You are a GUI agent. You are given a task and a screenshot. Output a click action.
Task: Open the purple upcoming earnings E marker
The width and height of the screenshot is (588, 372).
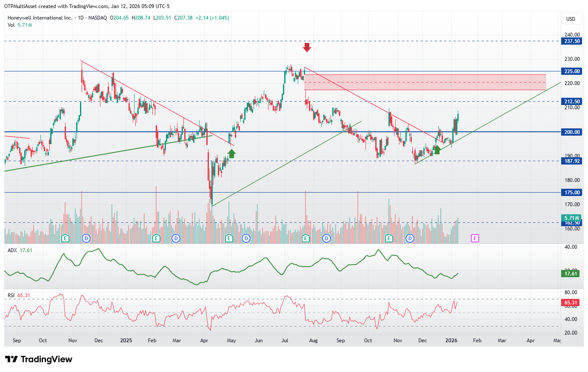click(x=475, y=238)
